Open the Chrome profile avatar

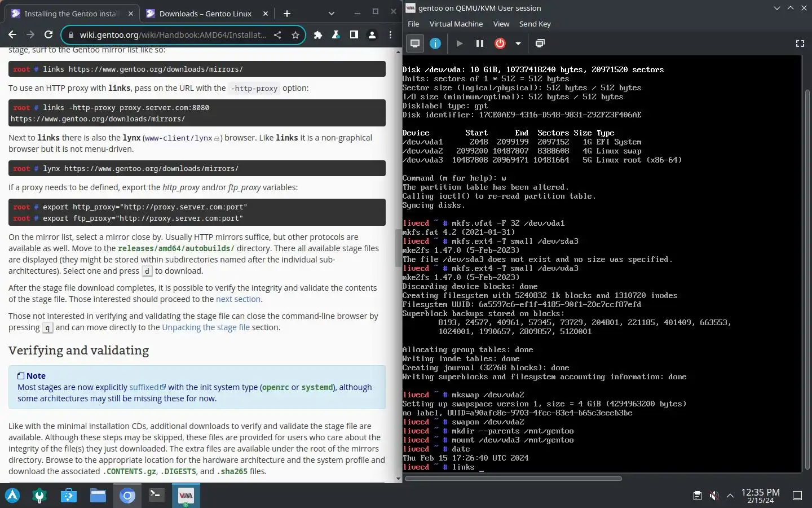pyautogui.click(x=372, y=35)
